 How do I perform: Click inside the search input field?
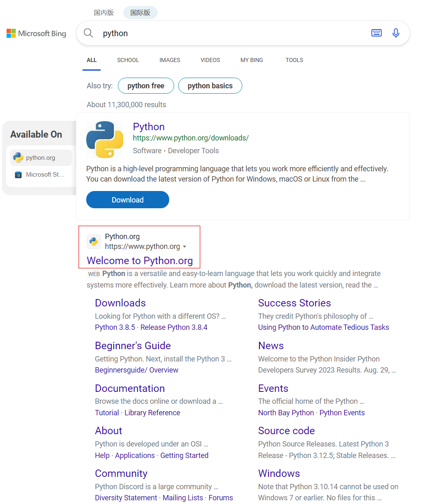coord(205,33)
